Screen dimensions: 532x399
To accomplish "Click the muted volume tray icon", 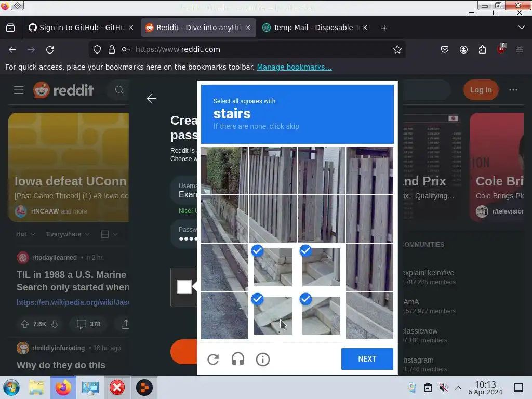I will pos(443,388).
